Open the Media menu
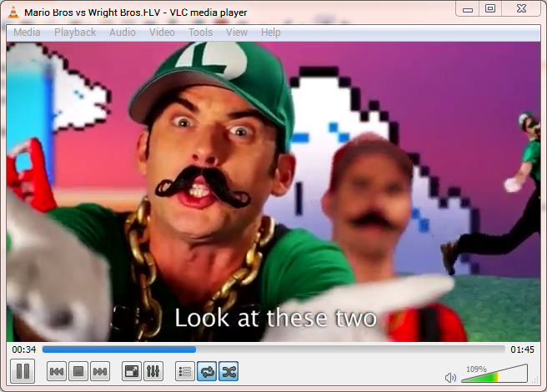Viewport: 547px width, 392px height. coord(27,33)
